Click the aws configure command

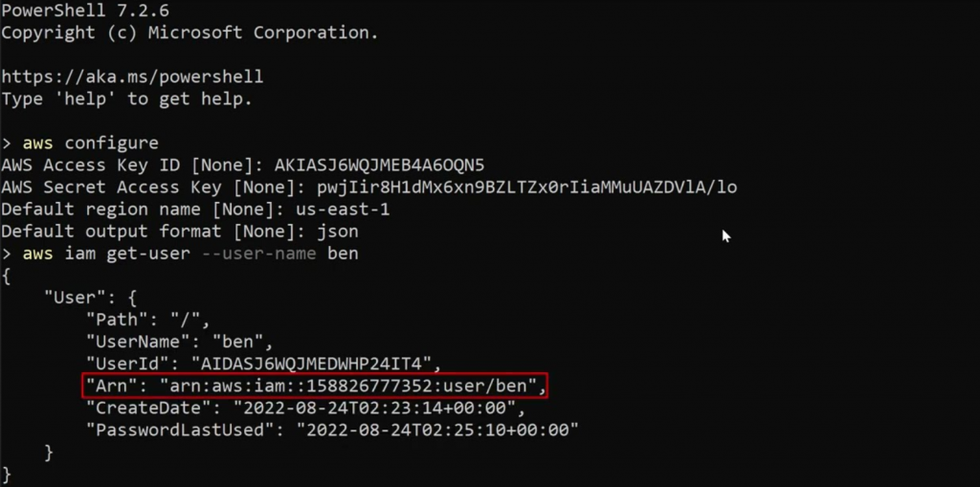coord(91,144)
